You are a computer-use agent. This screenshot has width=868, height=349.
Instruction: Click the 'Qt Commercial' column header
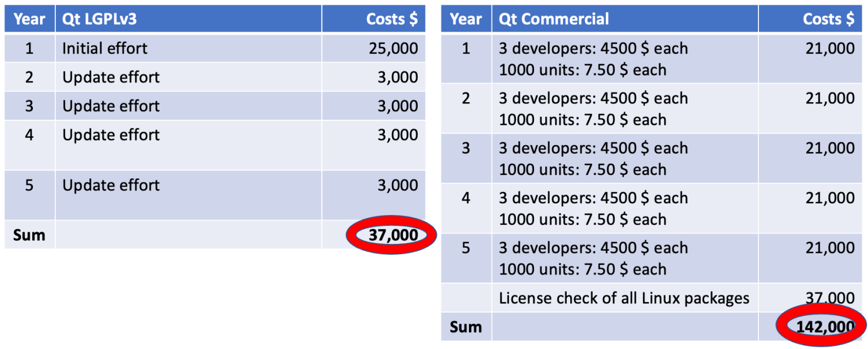pos(554,19)
